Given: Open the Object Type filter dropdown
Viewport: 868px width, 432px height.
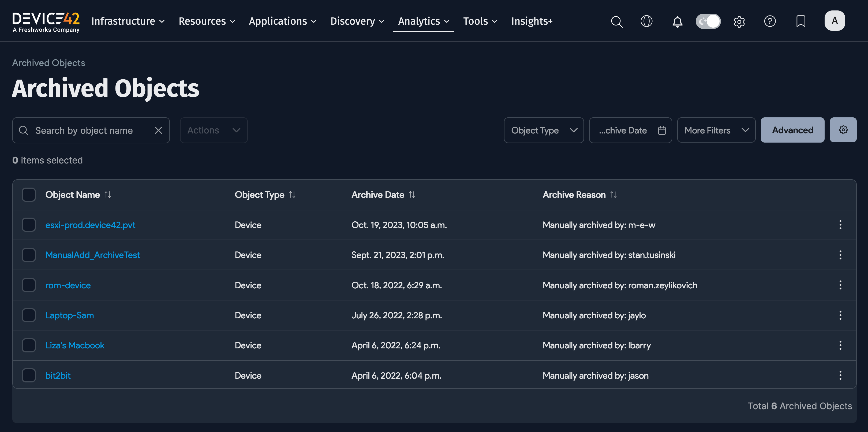Looking at the screenshot, I should [544, 130].
